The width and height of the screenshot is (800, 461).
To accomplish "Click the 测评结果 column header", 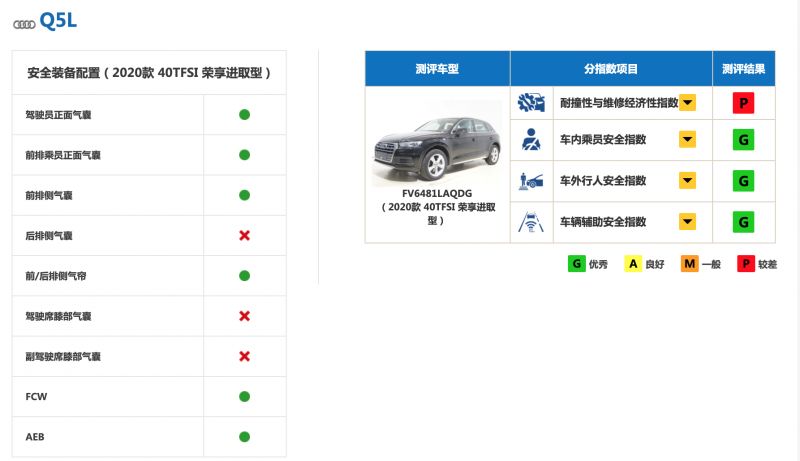I will (744, 69).
